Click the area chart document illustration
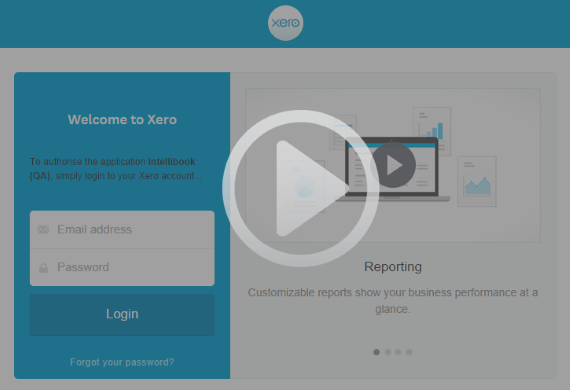The image size is (570, 390). tap(477, 181)
